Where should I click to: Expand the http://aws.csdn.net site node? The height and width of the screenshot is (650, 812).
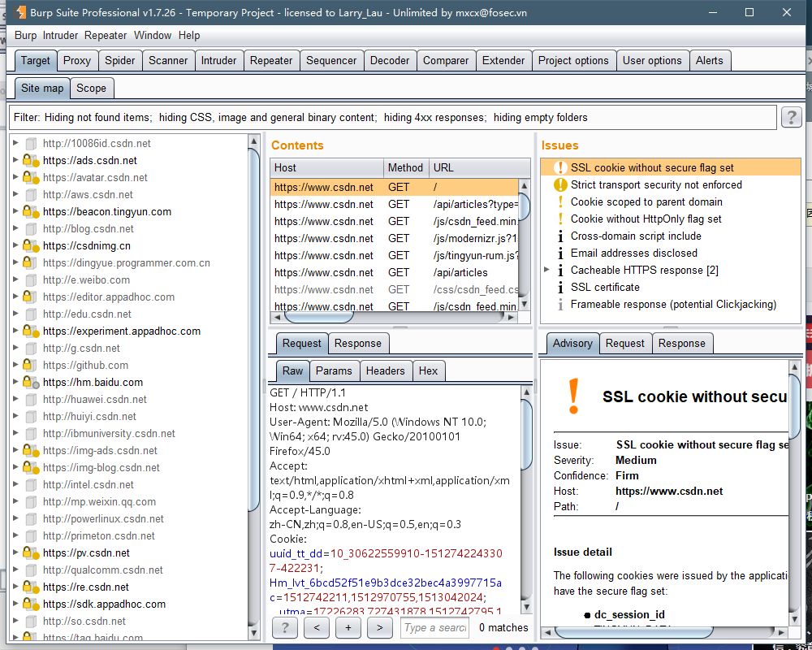pyautogui.click(x=15, y=194)
